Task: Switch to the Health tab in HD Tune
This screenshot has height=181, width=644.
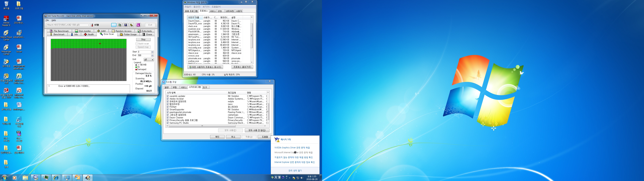Action: (89, 35)
